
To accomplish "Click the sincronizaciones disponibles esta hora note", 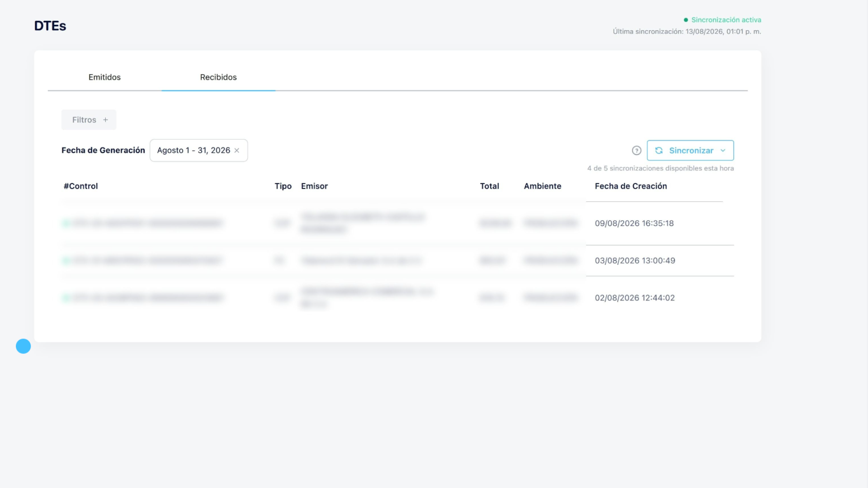I will click(x=660, y=169).
